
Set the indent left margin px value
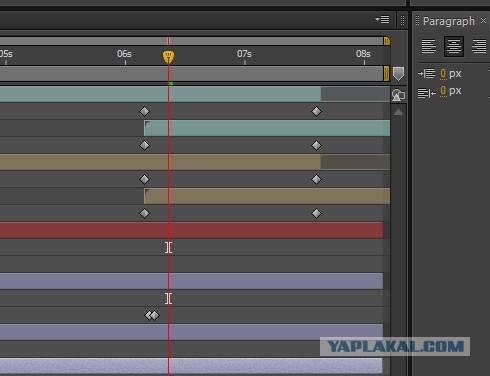point(443,74)
